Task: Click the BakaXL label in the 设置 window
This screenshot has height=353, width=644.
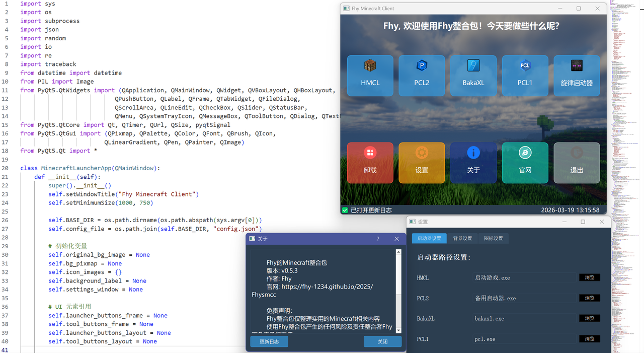Action: (x=426, y=318)
